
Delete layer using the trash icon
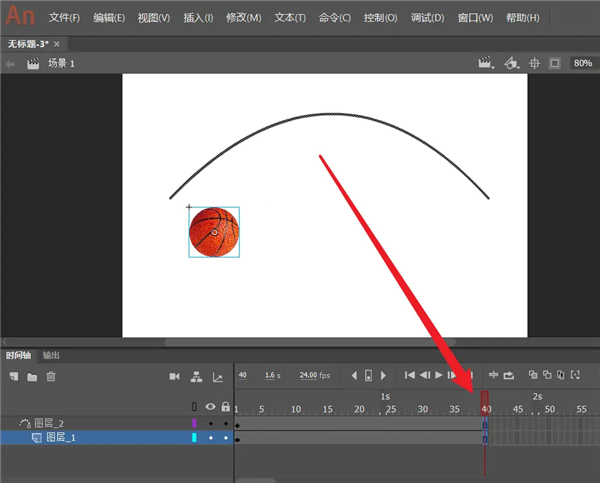click(x=51, y=376)
